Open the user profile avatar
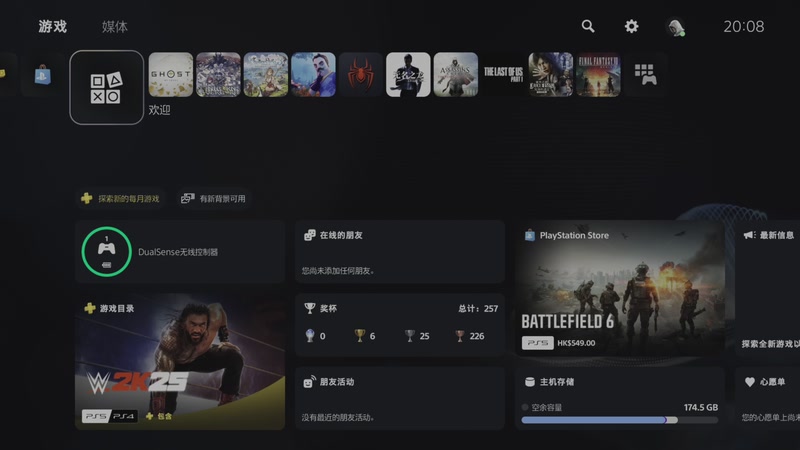Viewport: 800px width, 450px height. 676,27
